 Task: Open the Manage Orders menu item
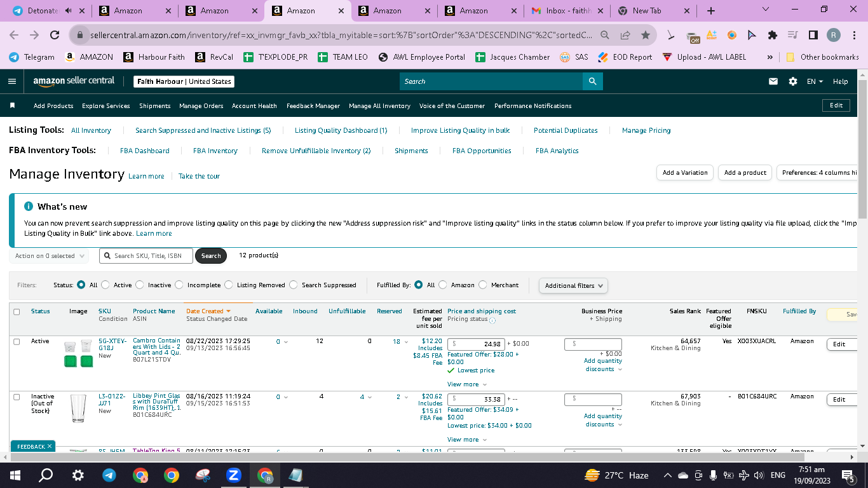[x=201, y=105]
